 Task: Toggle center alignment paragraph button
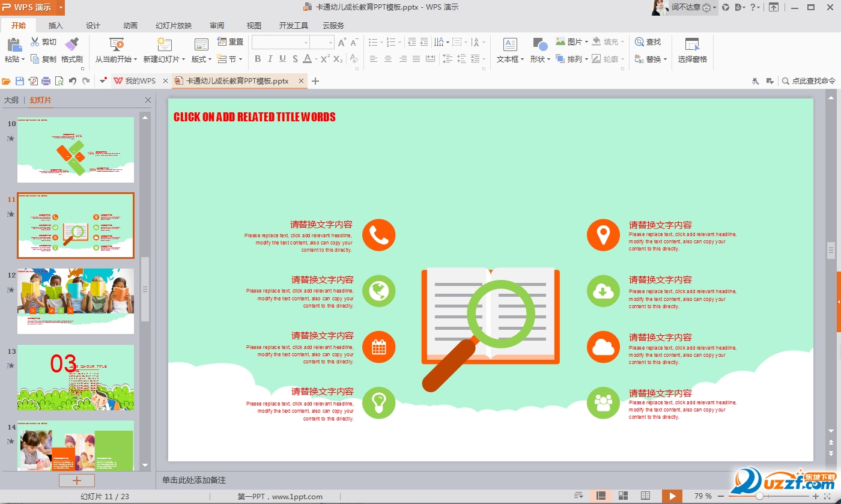pyautogui.click(x=387, y=59)
